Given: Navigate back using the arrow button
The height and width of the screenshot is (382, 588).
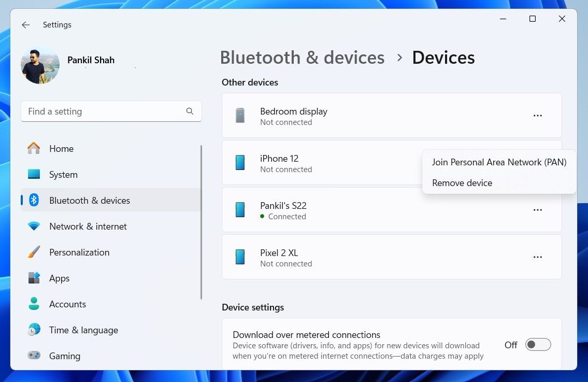Looking at the screenshot, I should (x=25, y=24).
